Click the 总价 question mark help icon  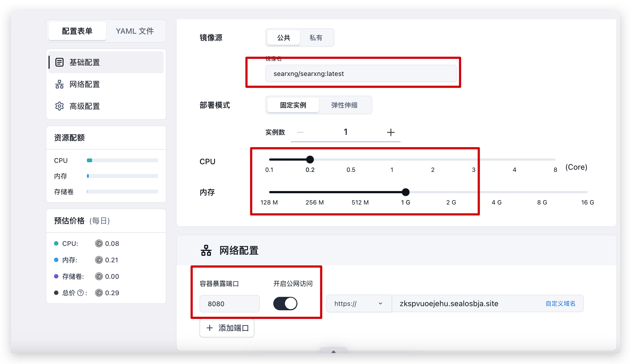[80, 293]
